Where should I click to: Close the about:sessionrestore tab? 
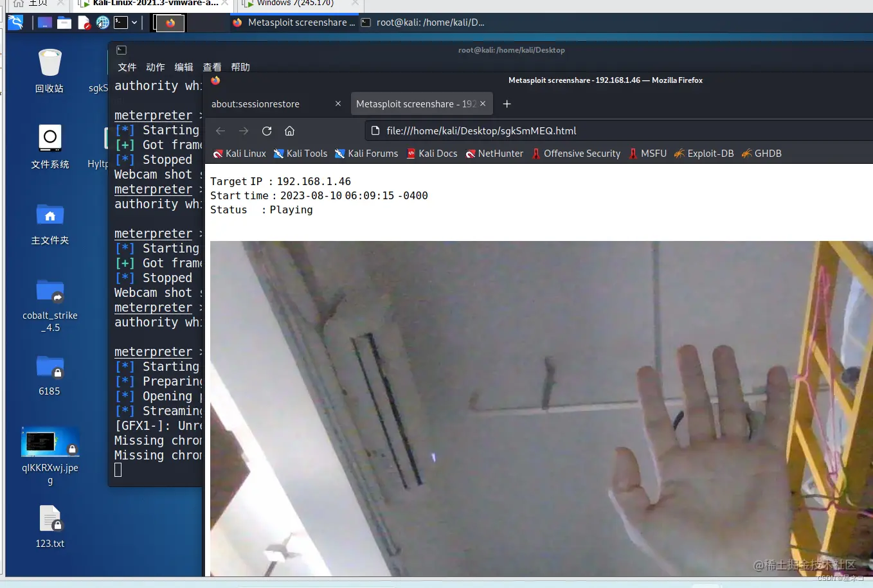tap(338, 103)
